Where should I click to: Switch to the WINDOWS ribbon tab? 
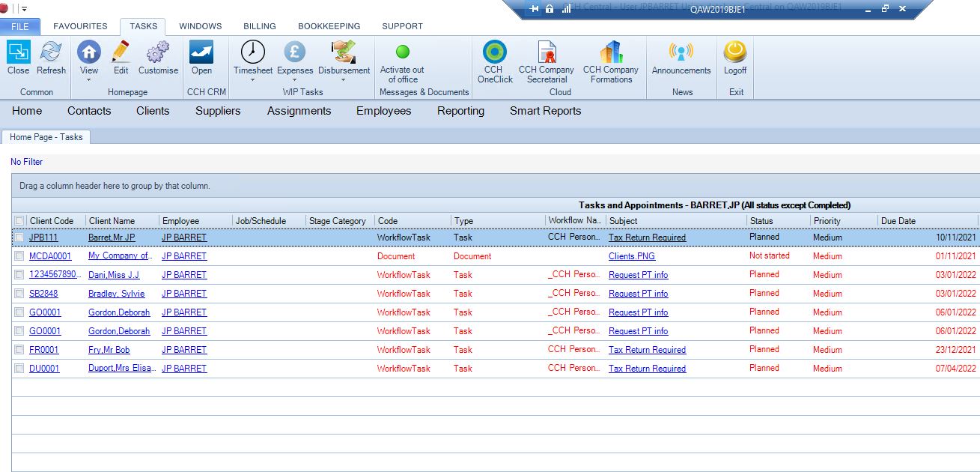point(200,26)
